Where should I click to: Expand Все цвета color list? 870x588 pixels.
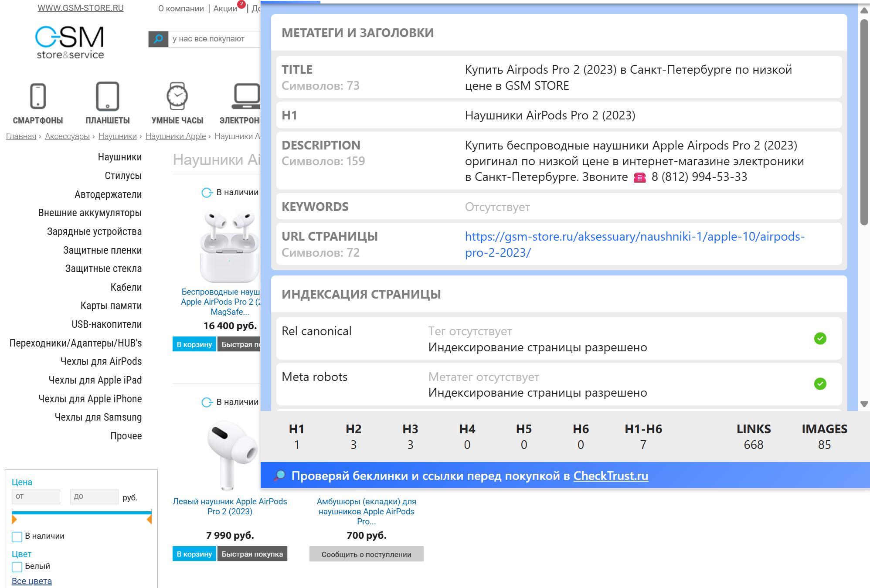pyautogui.click(x=31, y=581)
